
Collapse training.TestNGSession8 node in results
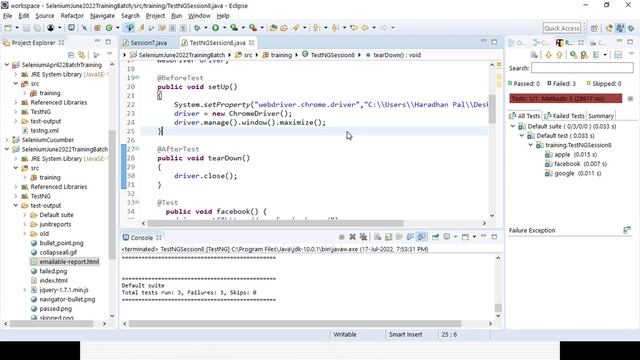pyautogui.click(x=531, y=145)
